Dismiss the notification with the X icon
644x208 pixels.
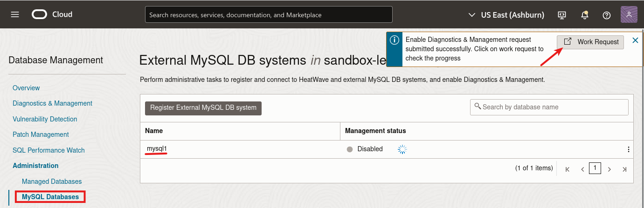635,40
